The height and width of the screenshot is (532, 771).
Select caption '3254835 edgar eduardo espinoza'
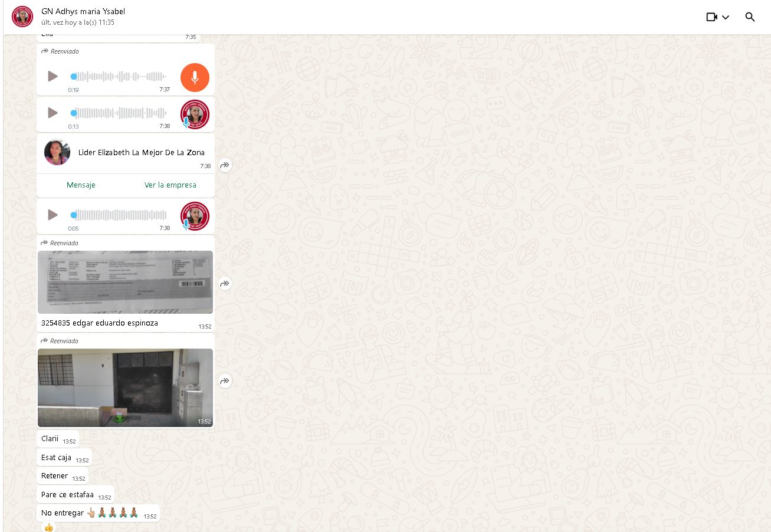point(100,323)
